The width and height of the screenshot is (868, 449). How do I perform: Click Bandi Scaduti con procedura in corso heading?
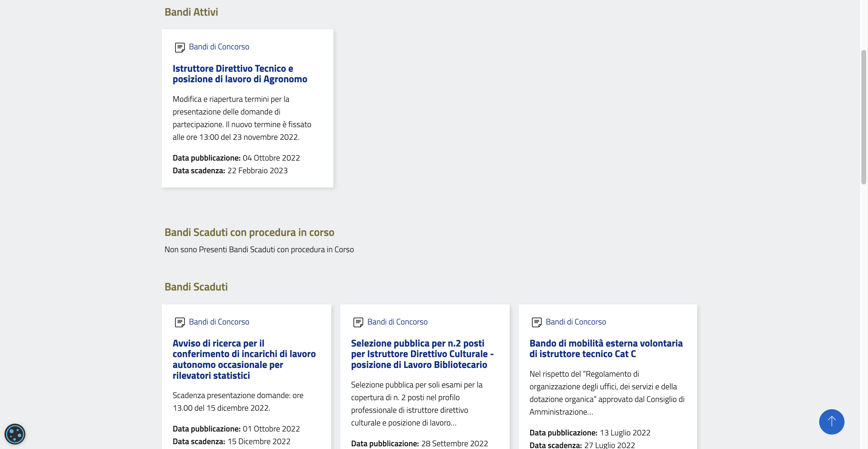pyautogui.click(x=249, y=232)
